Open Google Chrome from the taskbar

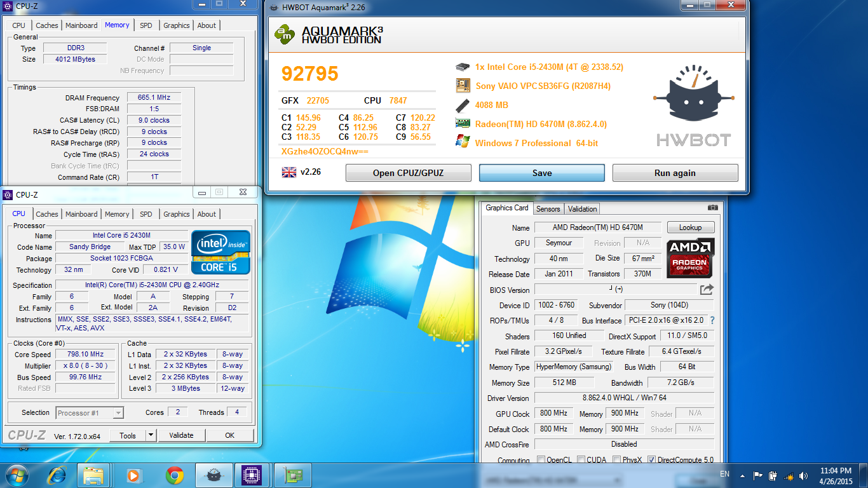pos(175,475)
